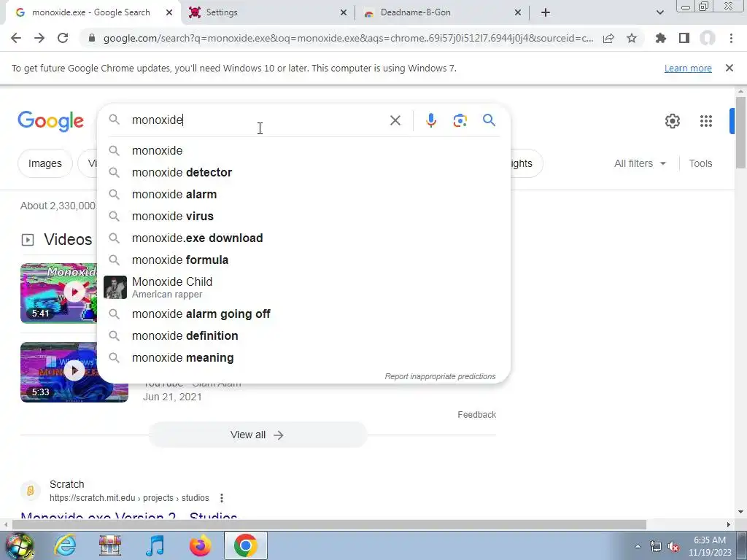Click the vertical page scrollbar thumb
747x560 pixels.
740,133
